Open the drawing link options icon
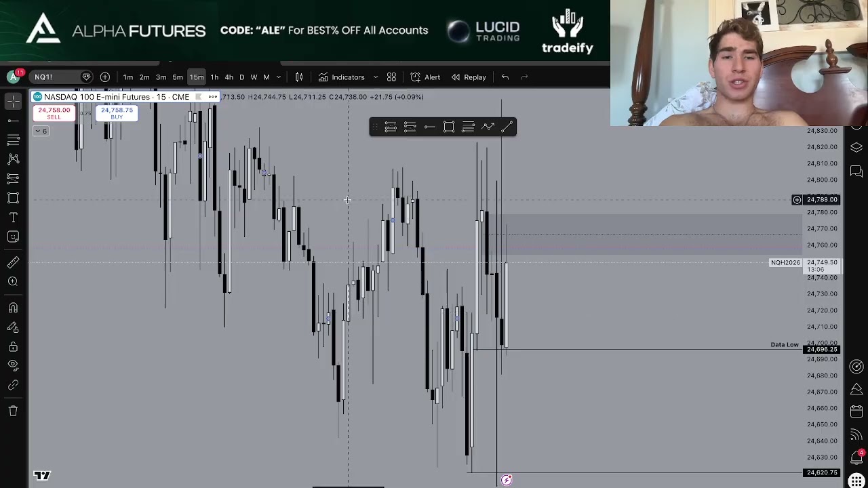This screenshot has width=868, height=488. pyautogui.click(x=13, y=385)
